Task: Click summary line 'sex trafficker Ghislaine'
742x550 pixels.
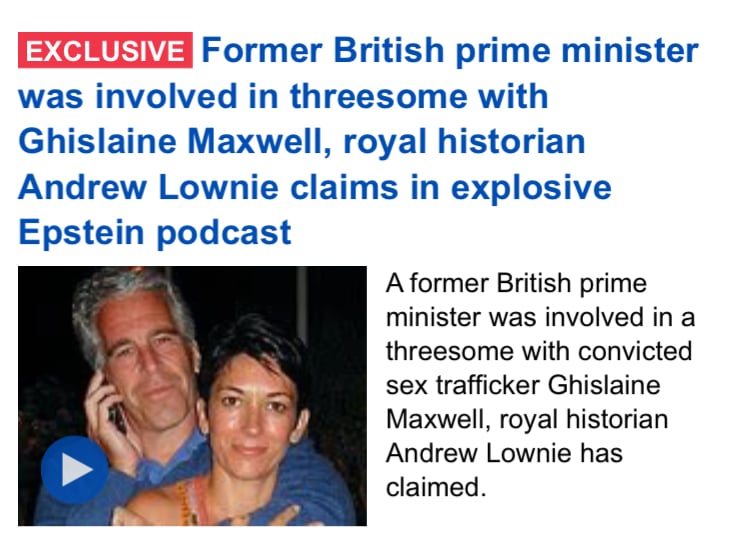Action: [x=523, y=385]
